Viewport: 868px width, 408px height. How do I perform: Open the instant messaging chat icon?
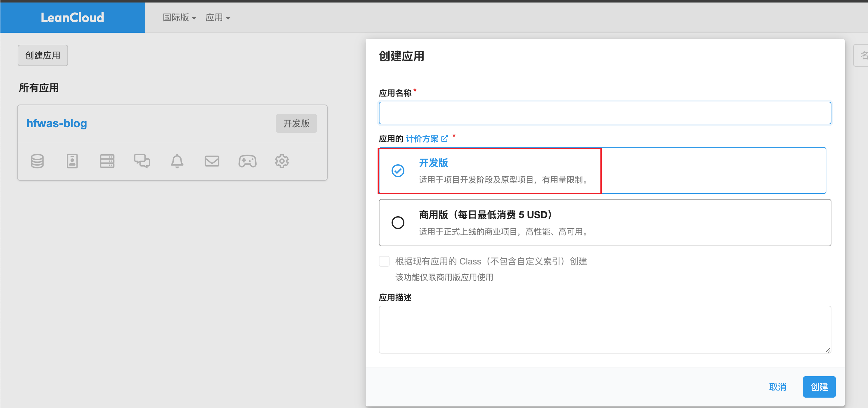pos(142,161)
